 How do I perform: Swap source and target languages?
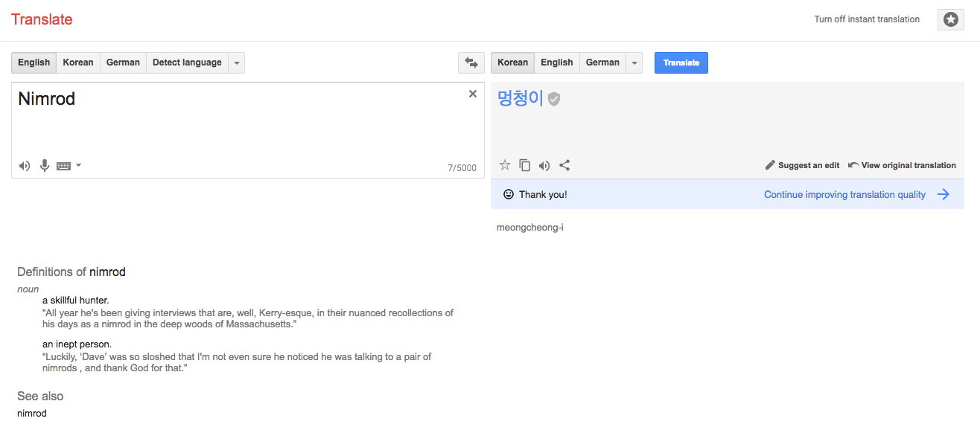pos(471,62)
